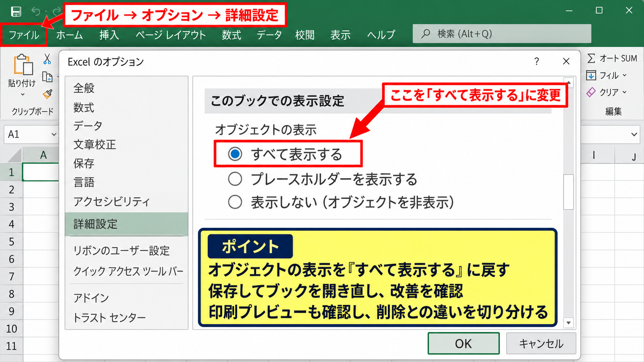
Task: Click the Undo arrow icon
Action: tap(36, 12)
